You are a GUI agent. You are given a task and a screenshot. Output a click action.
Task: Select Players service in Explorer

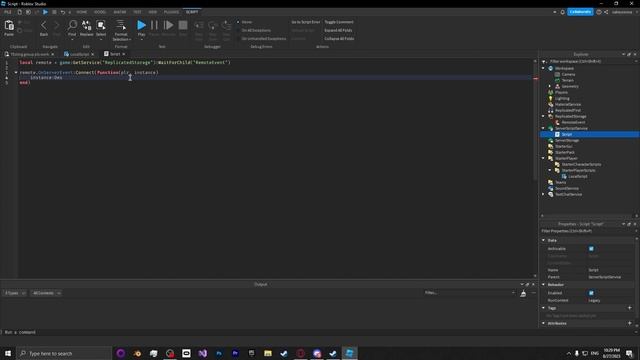561,92
